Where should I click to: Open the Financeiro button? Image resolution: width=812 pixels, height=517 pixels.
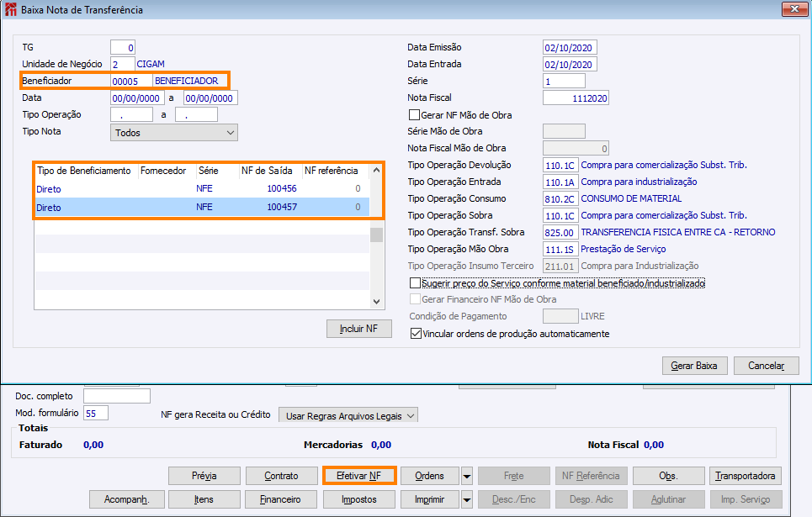[x=282, y=499]
